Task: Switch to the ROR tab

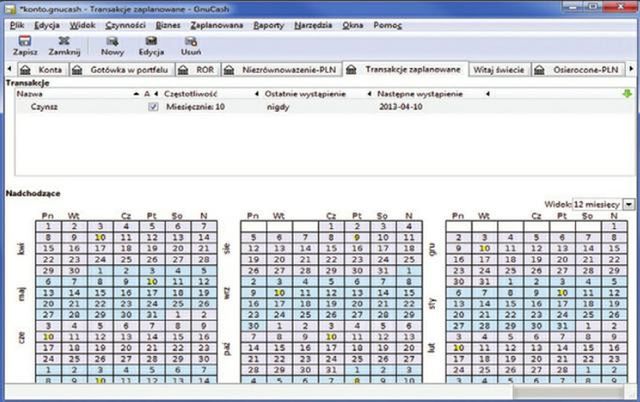Action: [198, 70]
